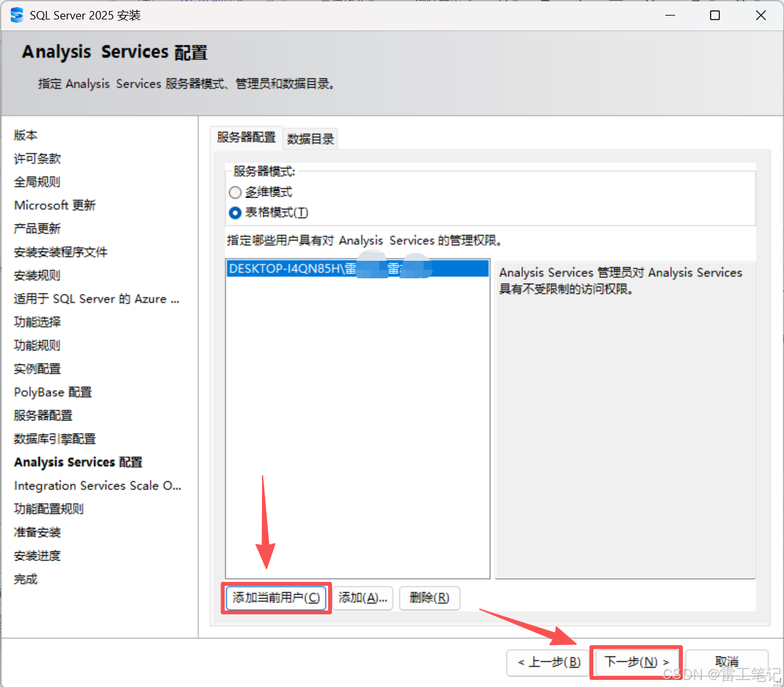Click 产品更新 in the step list
This screenshot has height=687, width=784.
38,228
